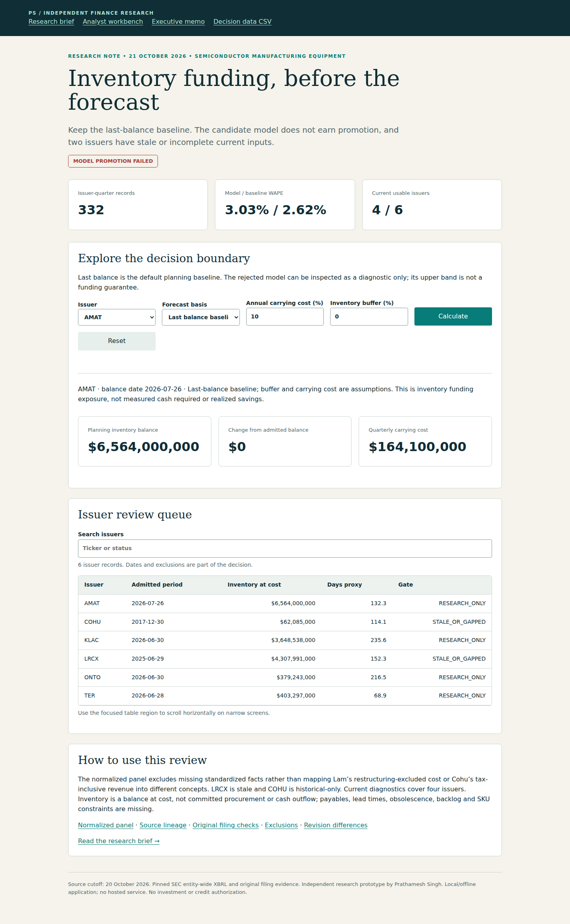The image size is (570, 924).
Task: Open the Exclusions link
Action: coord(281,825)
